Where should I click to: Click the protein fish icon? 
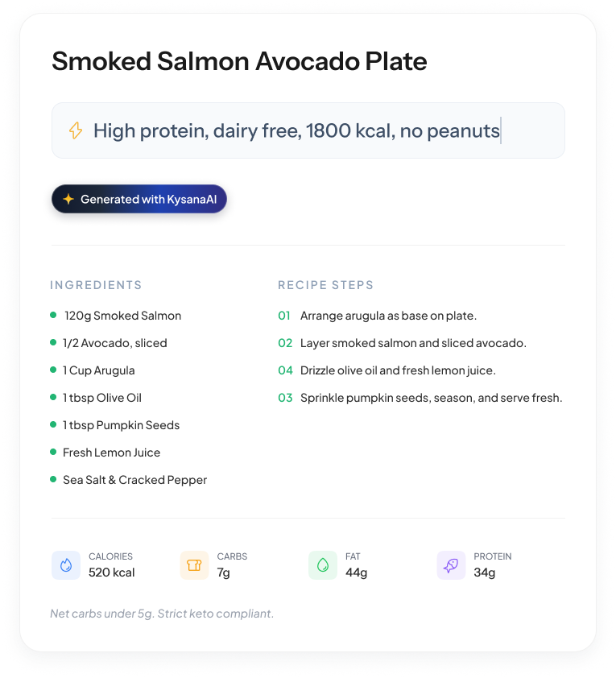coord(451,565)
